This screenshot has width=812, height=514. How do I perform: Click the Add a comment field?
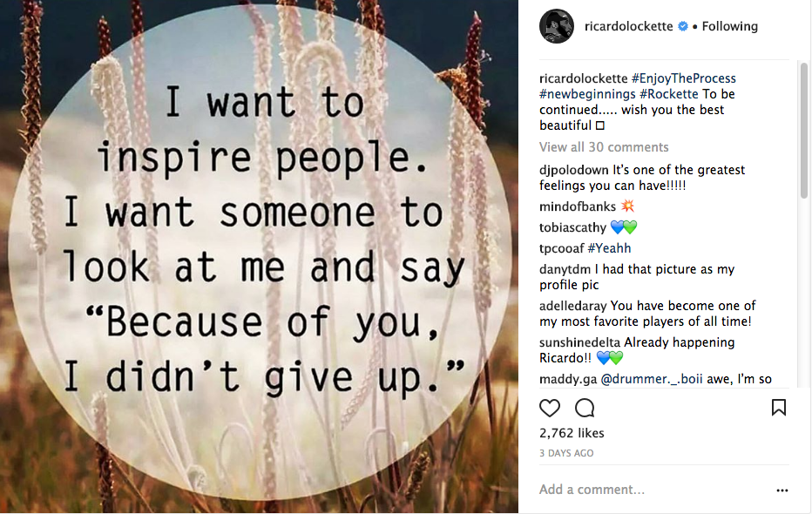(x=645, y=490)
